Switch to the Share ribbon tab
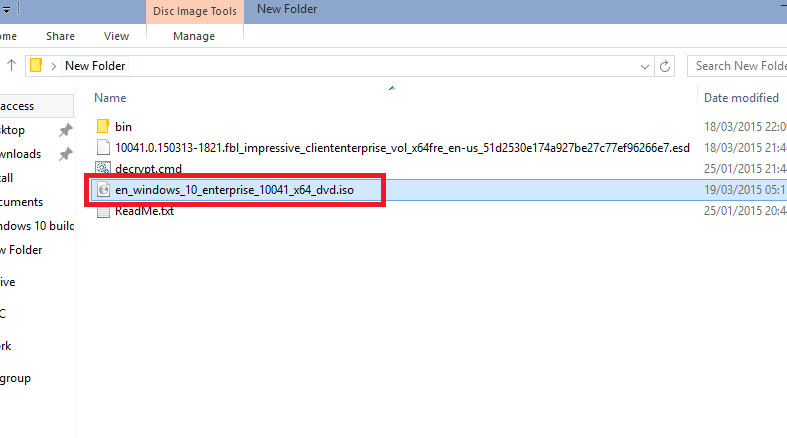Viewport: 787px width, 438px height. (60, 36)
